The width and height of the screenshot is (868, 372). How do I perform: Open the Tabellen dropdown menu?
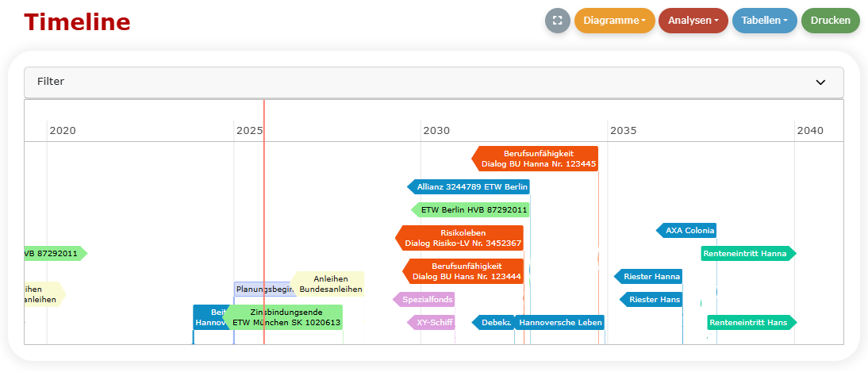(764, 21)
